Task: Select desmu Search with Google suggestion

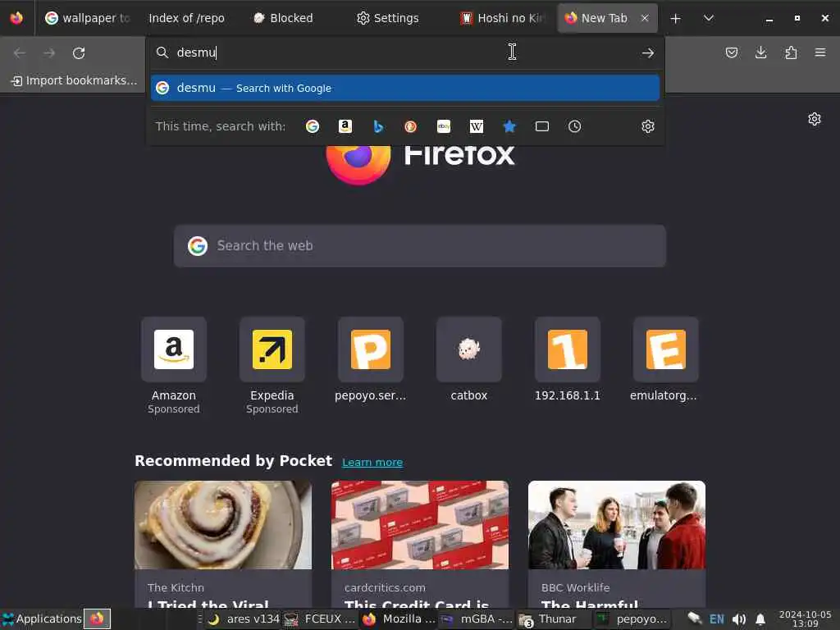Action: click(x=405, y=88)
